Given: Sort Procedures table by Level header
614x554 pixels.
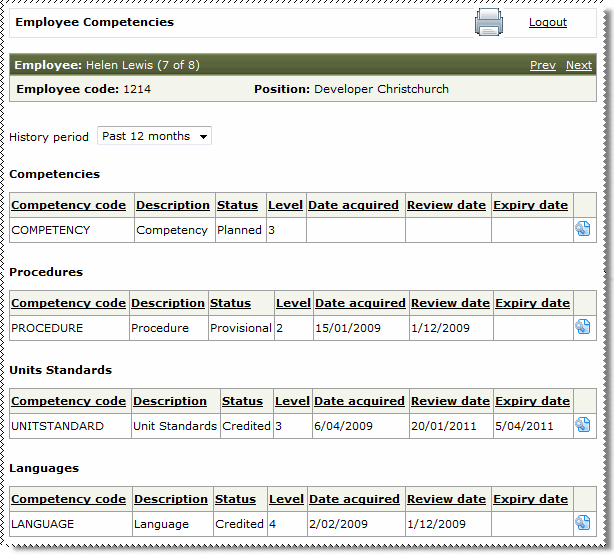Looking at the screenshot, I should 293,303.
